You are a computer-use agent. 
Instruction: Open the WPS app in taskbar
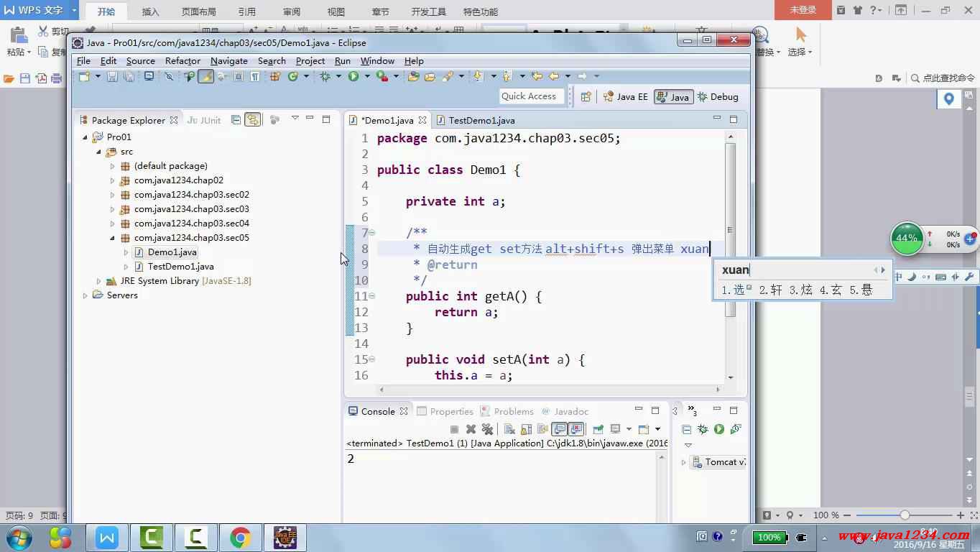[x=107, y=537]
